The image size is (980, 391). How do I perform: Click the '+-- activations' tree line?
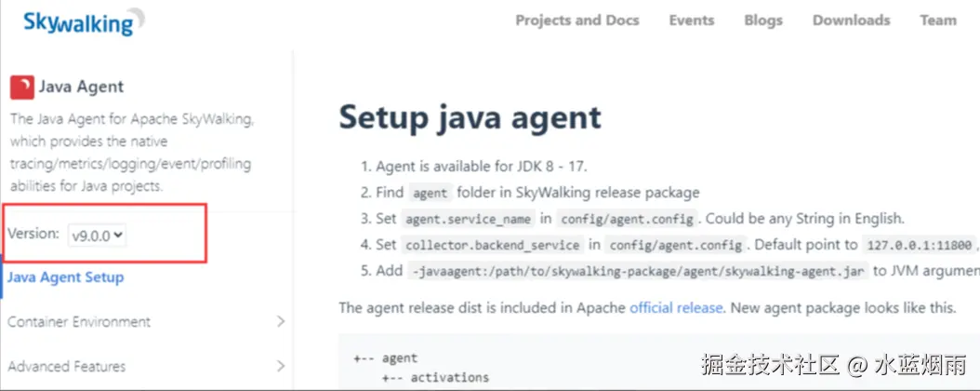(x=435, y=377)
